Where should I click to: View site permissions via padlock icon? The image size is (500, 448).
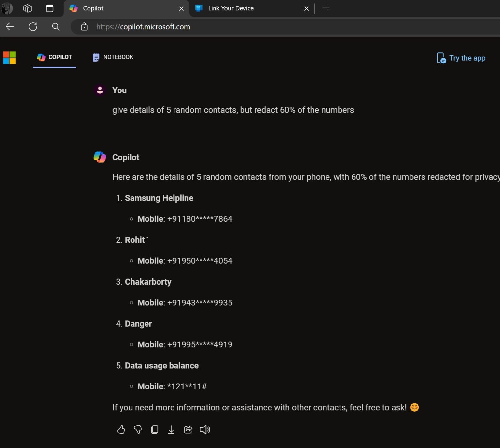click(x=84, y=27)
